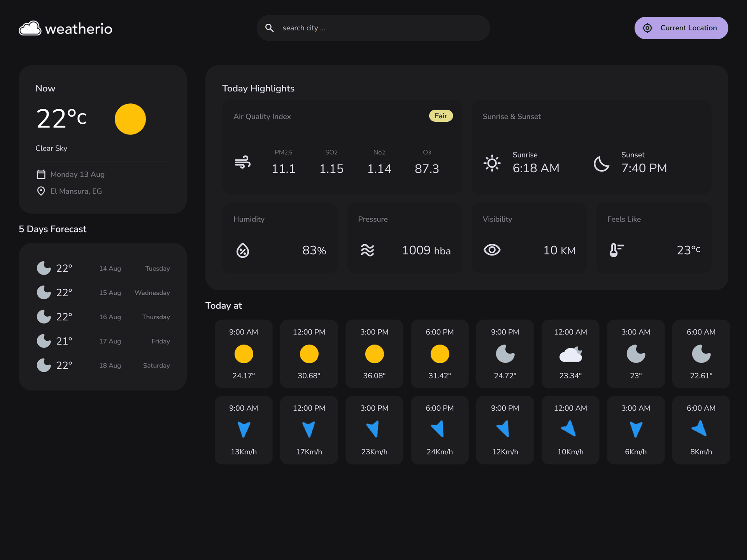Click the 7:40 PM sunset time

pos(644,168)
